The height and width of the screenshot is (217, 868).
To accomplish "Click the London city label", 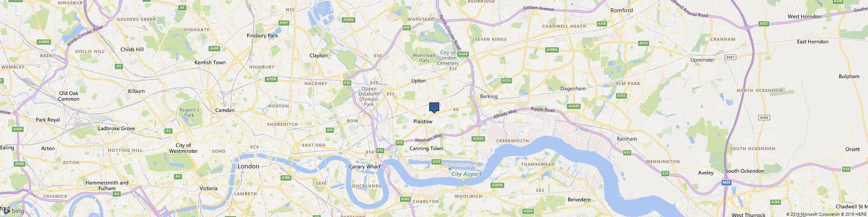I will coord(248,166).
